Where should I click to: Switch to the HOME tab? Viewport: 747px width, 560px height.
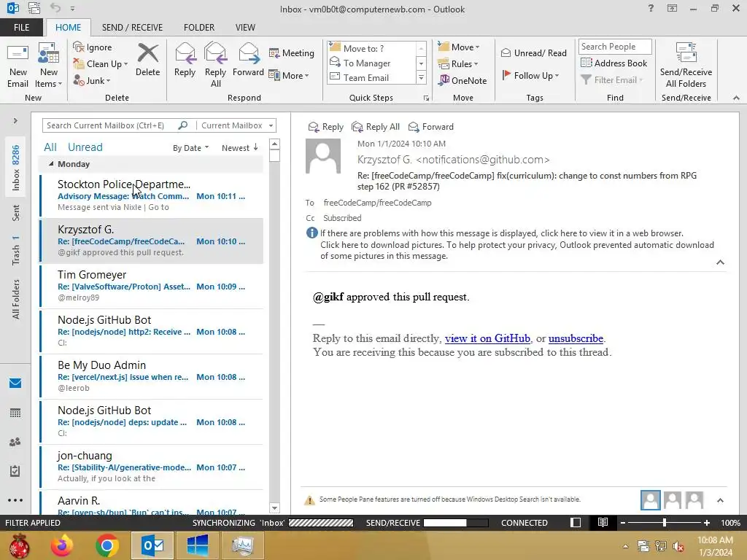pos(68,27)
